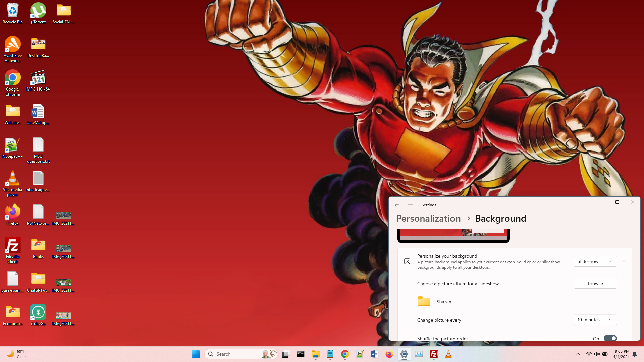Launch Avast Free Antivirus shortcut
The width and height of the screenshot is (644, 362).
pos(13,50)
